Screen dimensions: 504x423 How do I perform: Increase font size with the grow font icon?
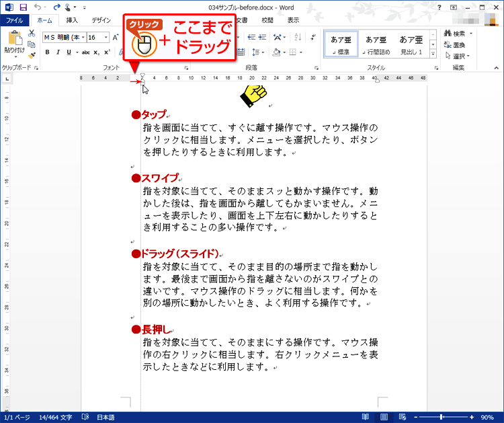[116, 37]
